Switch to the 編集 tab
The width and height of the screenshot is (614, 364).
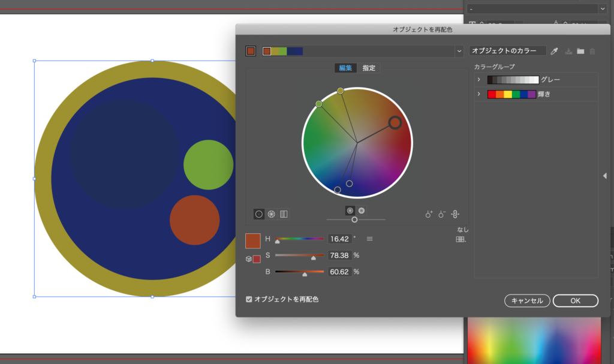[345, 68]
